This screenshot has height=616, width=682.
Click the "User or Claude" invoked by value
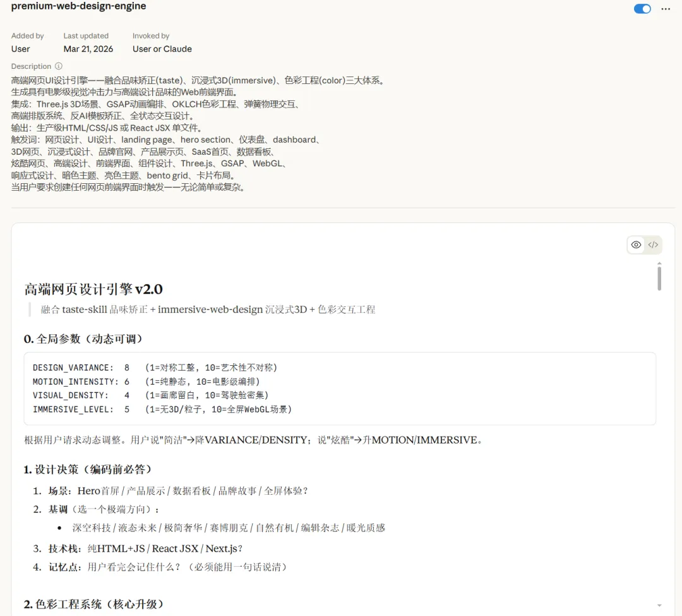(x=162, y=49)
